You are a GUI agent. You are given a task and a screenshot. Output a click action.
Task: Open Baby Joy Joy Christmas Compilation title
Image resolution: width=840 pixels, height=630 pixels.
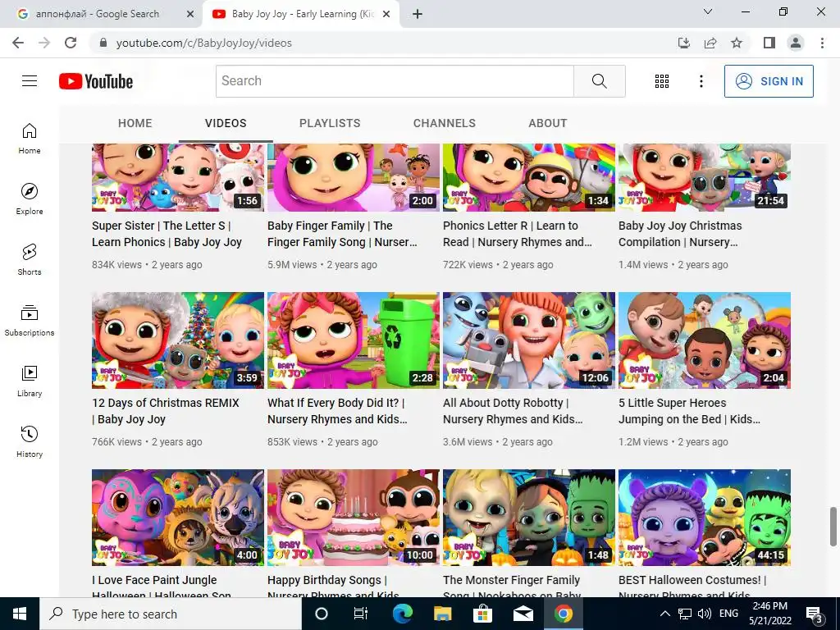[680, 234]
